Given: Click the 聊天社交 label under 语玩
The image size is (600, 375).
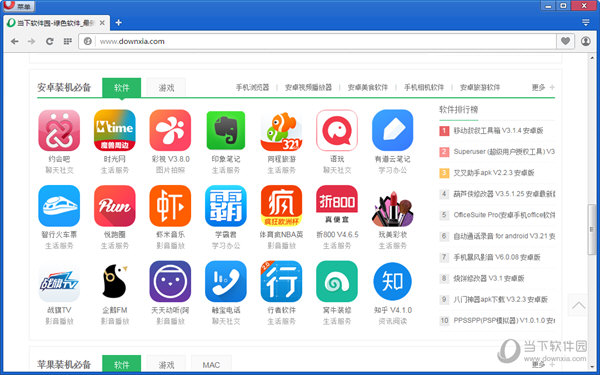Looking at the screenshot, I should click(x=337, y=170).
